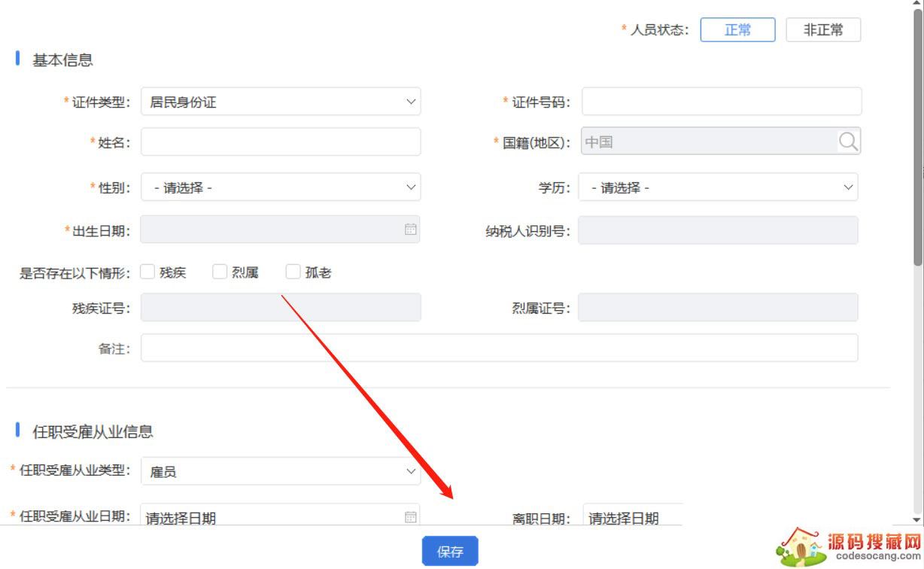924x569 pixels.
Task: Check the 孤老 checkbox
Action: (x=293, y=272)
